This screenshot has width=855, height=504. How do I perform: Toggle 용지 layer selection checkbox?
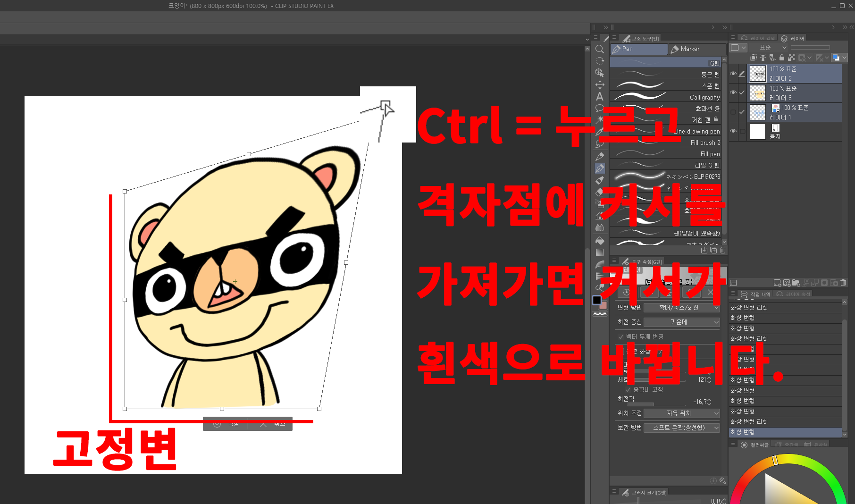point(742,131)
